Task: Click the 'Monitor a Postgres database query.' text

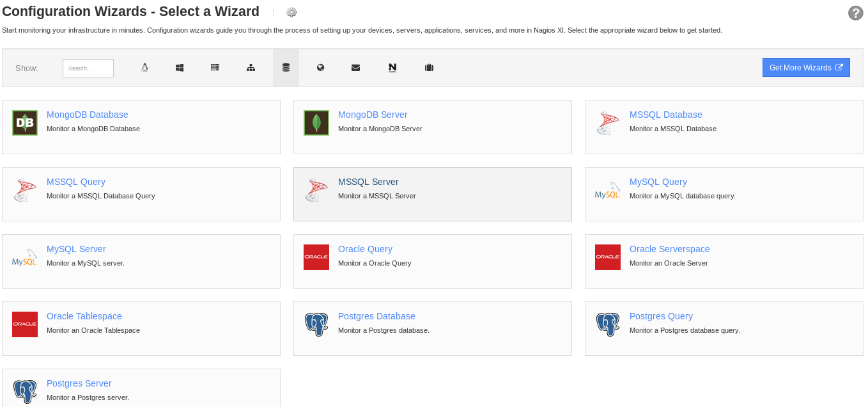Action: coord(685,330)
